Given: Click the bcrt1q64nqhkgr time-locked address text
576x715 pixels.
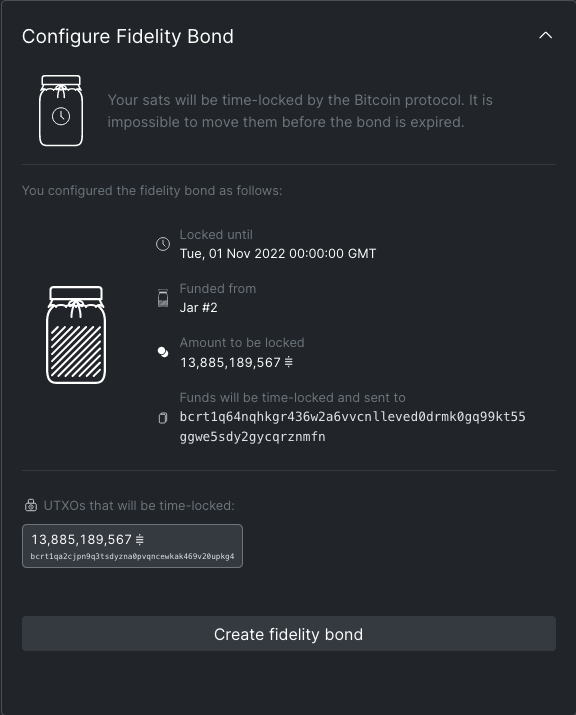Looking at the screenshot, I should pyautogui.click(x=353, y=427).
